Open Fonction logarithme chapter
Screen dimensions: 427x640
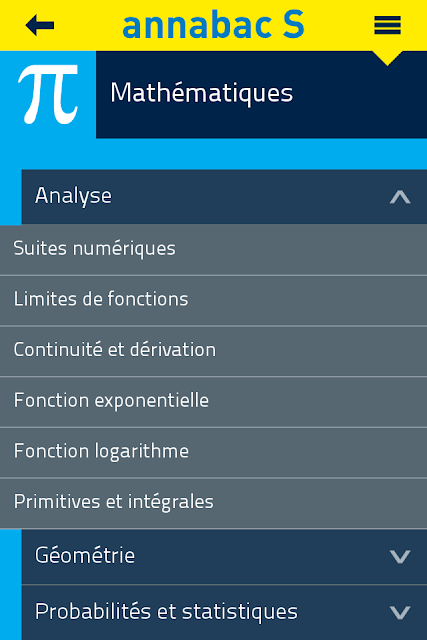(214, 452)
